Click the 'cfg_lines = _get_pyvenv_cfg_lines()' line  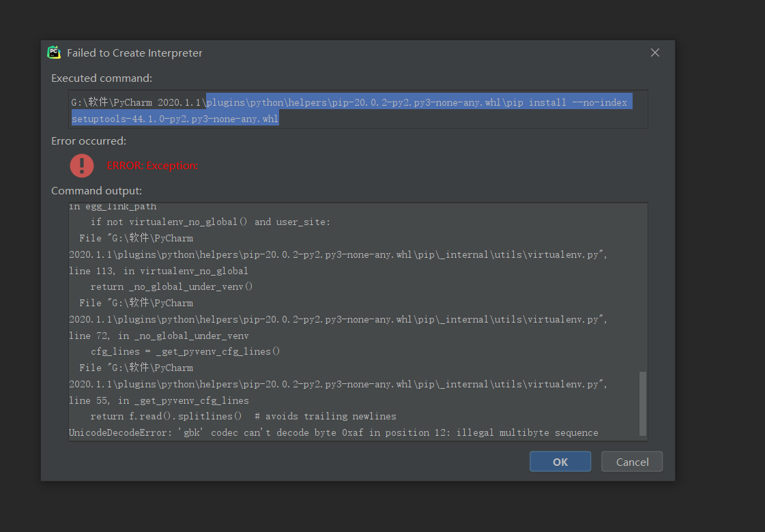(x=186, y=351)
